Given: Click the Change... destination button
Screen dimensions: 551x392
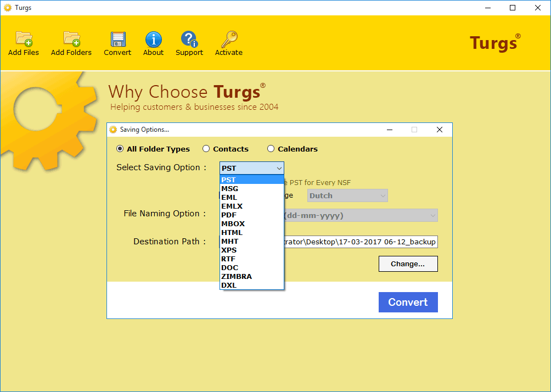Looking at the screenshot, I should point(408,264).
